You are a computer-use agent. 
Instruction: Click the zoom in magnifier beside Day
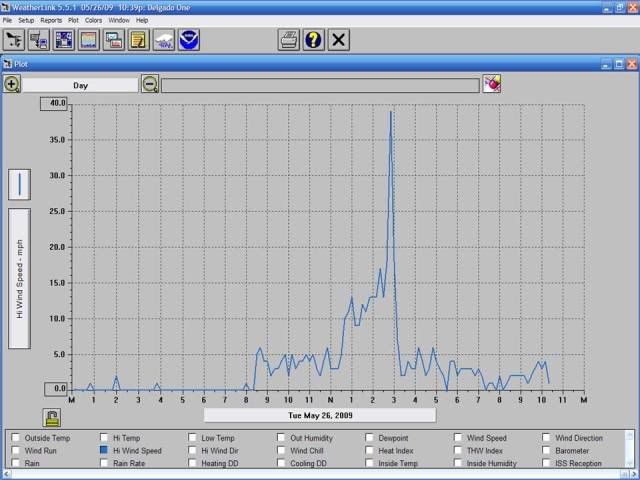click(12, 85)
